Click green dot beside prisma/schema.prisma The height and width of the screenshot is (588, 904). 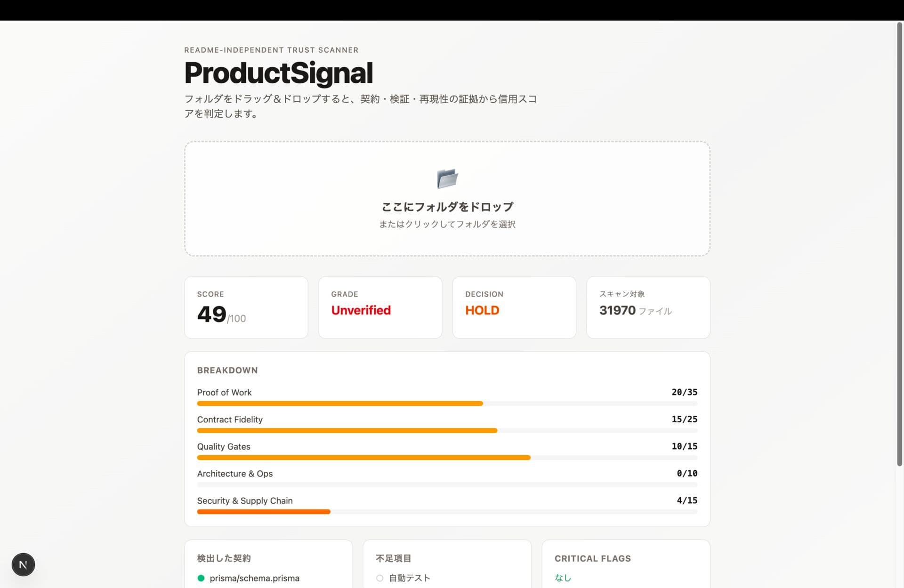pyautogui.click(x=201, y=578)
